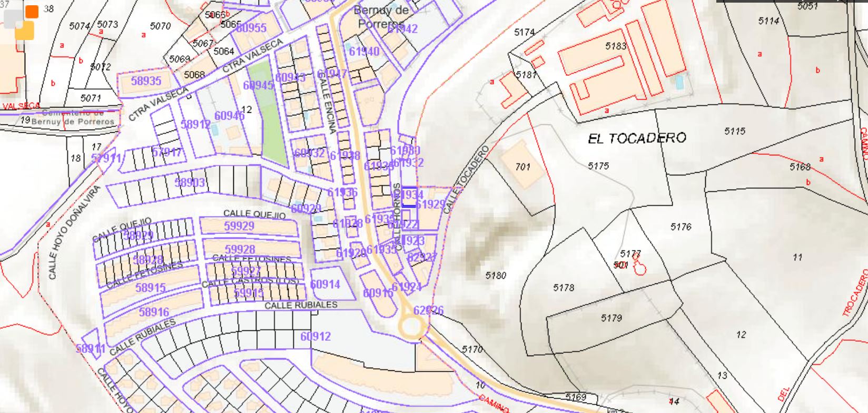Select the blue highlighted parcel 61934
Viewport: 868px width, 413px height.
click(x=409, y=196)
